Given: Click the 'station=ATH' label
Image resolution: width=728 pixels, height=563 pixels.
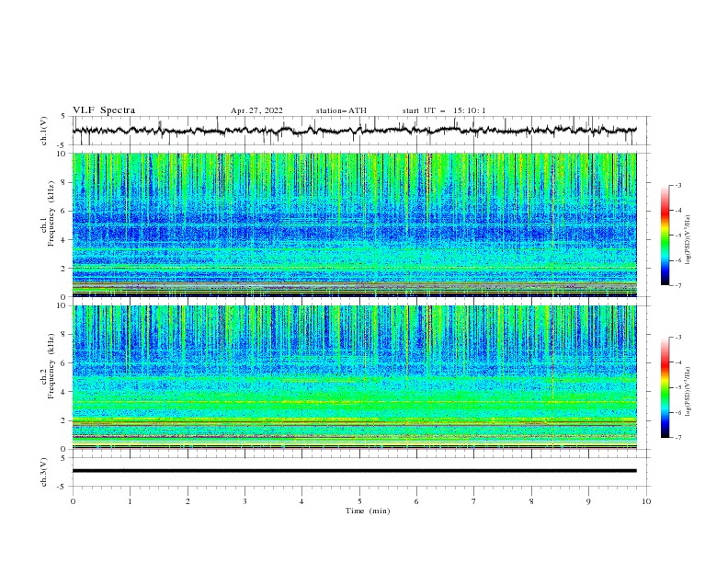Looking at the screenshot, I should [x=341, y=110].
